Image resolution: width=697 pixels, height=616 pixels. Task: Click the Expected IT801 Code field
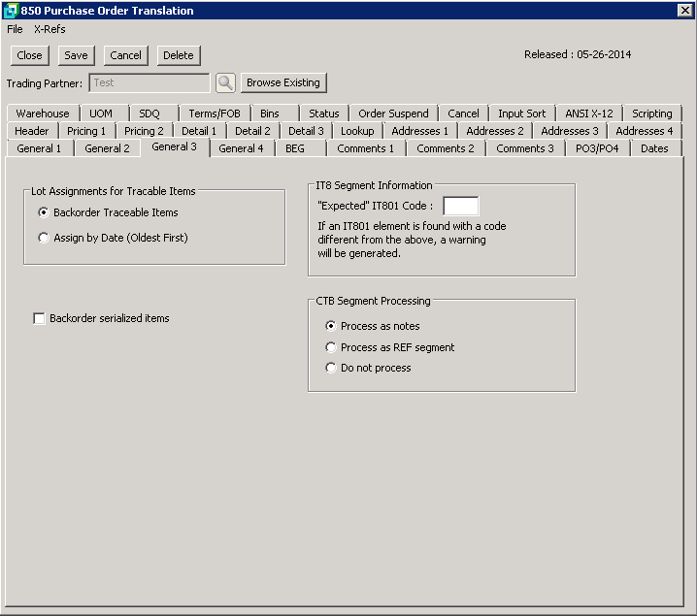(x=460, y=206)
